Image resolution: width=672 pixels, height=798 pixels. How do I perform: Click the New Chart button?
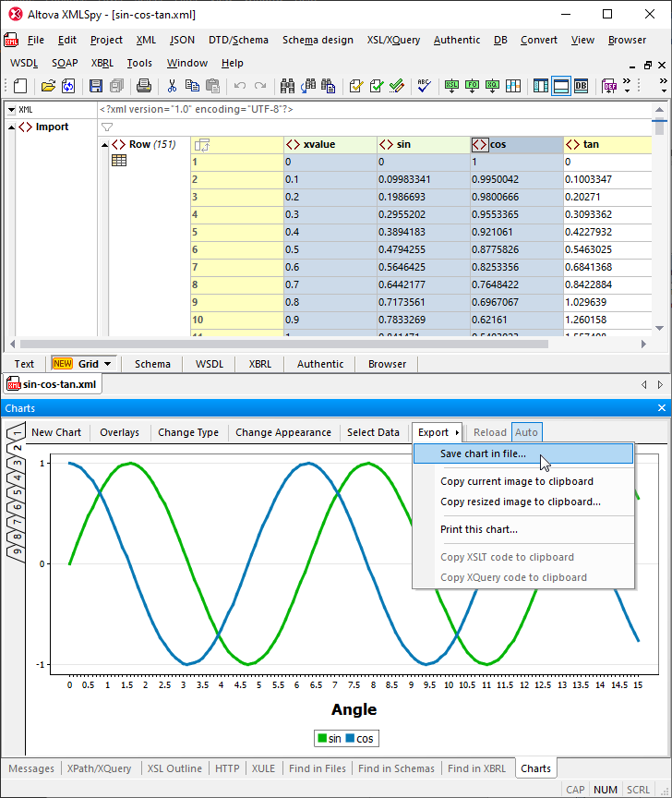56,432
